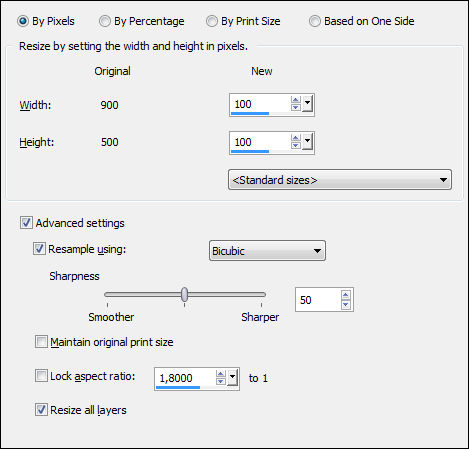Open the Standard sizes dropdown
This screenshot has height=449, width=469.
pyautogui.click(x=340, y=180)
